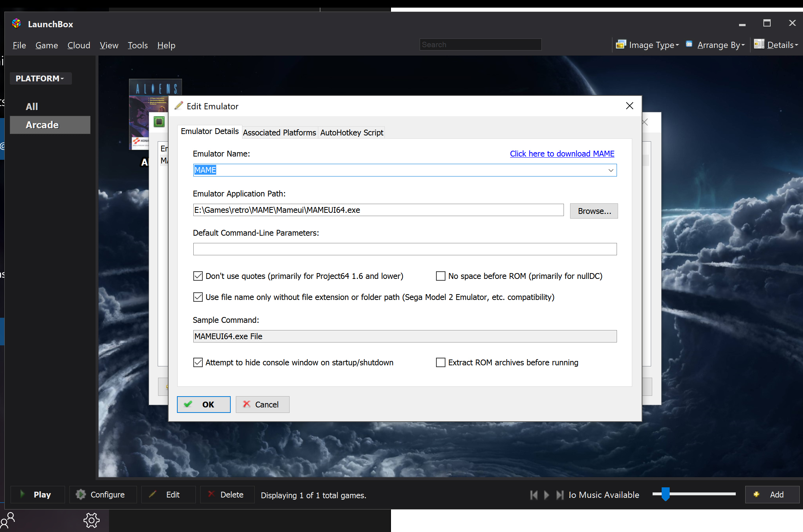Close the background emulators dialog
This screenshot has width=803, height=532.
coord(646,122)
